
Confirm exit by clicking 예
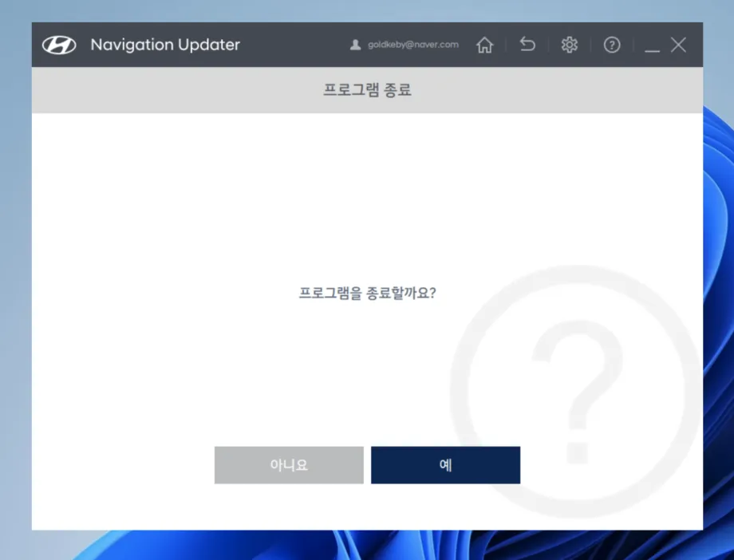445,464
